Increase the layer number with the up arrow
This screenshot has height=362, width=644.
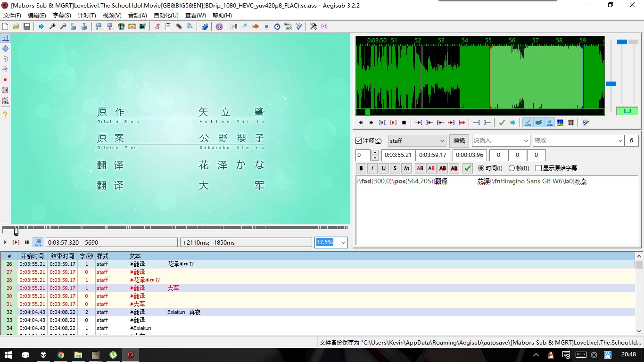pos(375,153)
